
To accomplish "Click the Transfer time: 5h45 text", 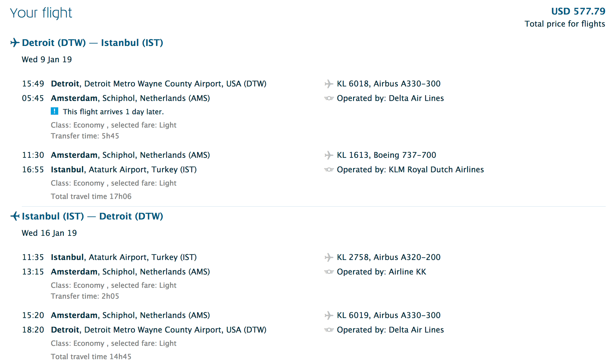I will 85,136.
